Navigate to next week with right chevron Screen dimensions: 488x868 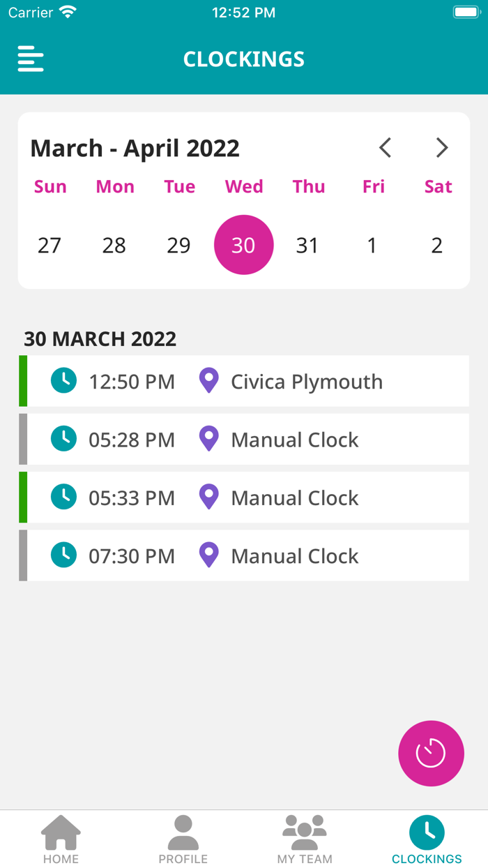click(x=442, y=148)
